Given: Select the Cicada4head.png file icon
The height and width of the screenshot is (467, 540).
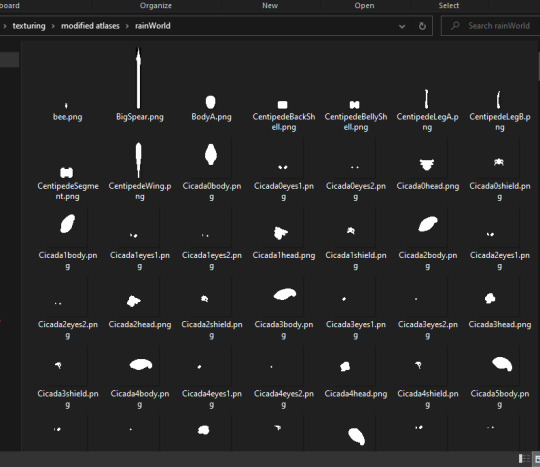Looking at the screenshot, I should point(345,366).
